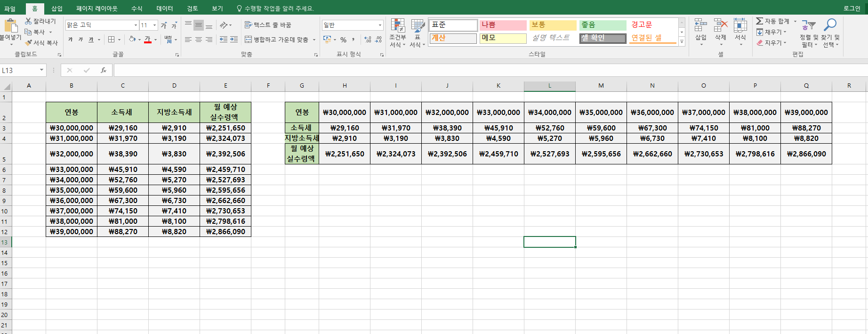The image size is (868, 334).
Task: Toggle Wrap Text (텍스트 줄 바꿈)
Action: pos(268,25)
